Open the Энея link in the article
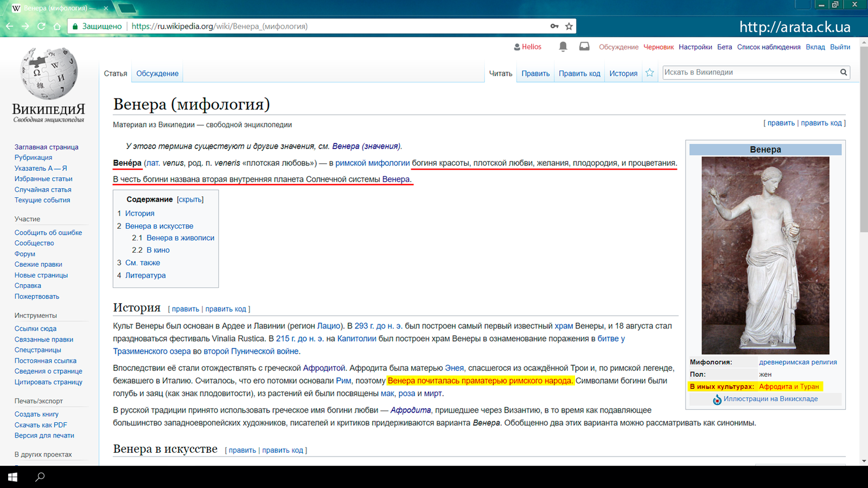The image size is (868, 488). (455, 368)
